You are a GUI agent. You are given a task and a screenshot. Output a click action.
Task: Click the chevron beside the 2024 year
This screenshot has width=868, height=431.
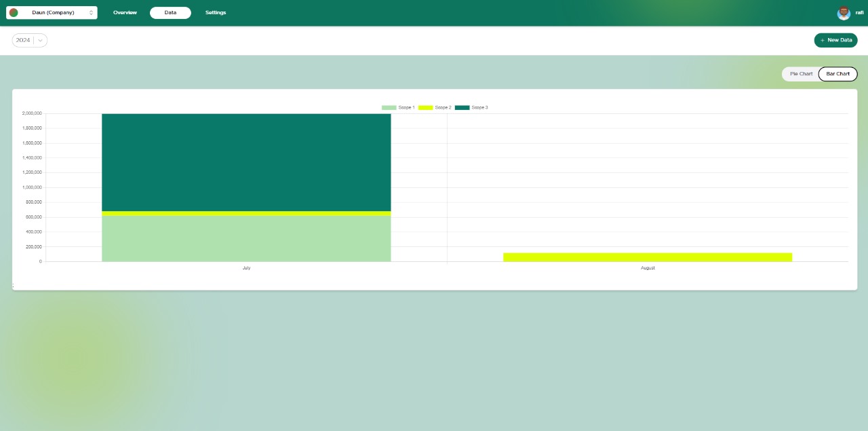coord(41,41)
